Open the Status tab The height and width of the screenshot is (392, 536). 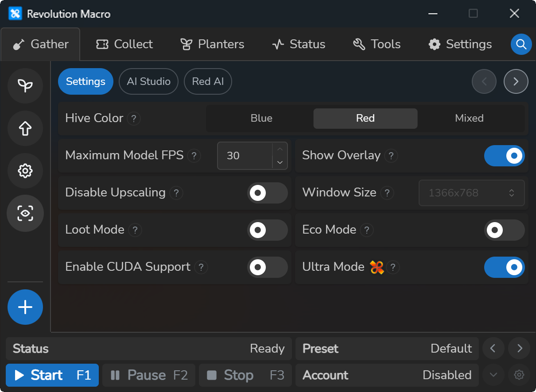[299, 44]
